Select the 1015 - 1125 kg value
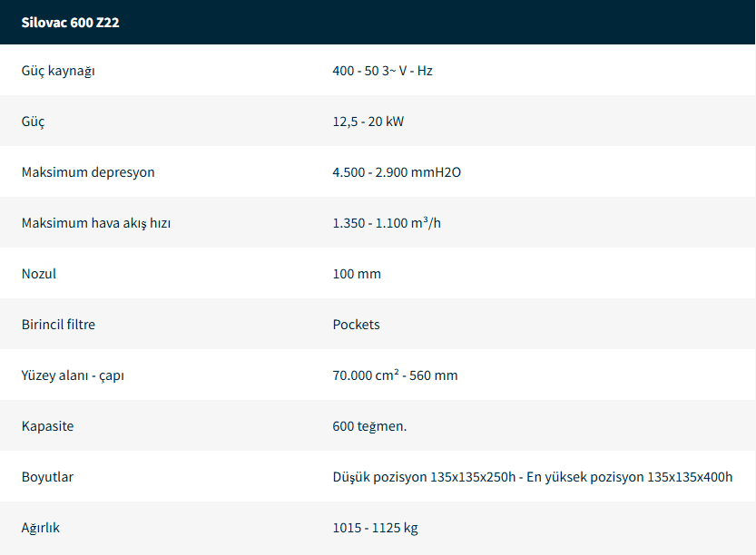This screenshot has height=555, width=756. tap(375, 528)
